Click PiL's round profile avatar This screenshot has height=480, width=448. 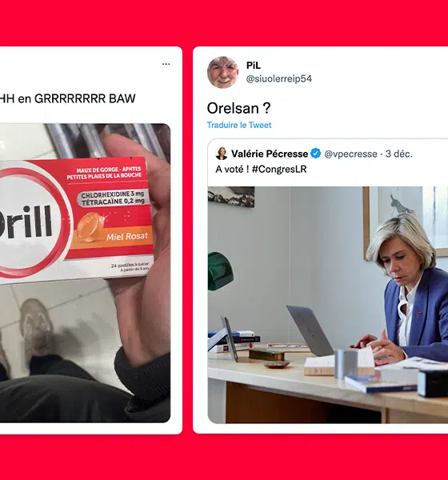pos(222,72)
